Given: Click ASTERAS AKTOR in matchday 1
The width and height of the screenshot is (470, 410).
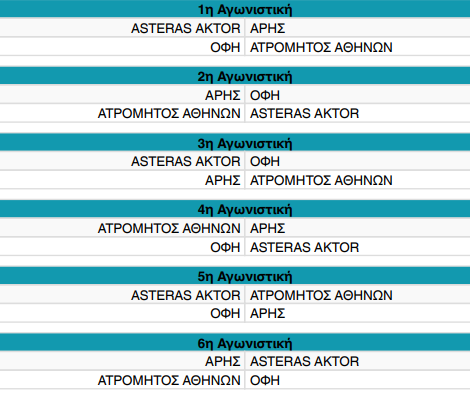Looking at the screenshot, I should [186, 28].
